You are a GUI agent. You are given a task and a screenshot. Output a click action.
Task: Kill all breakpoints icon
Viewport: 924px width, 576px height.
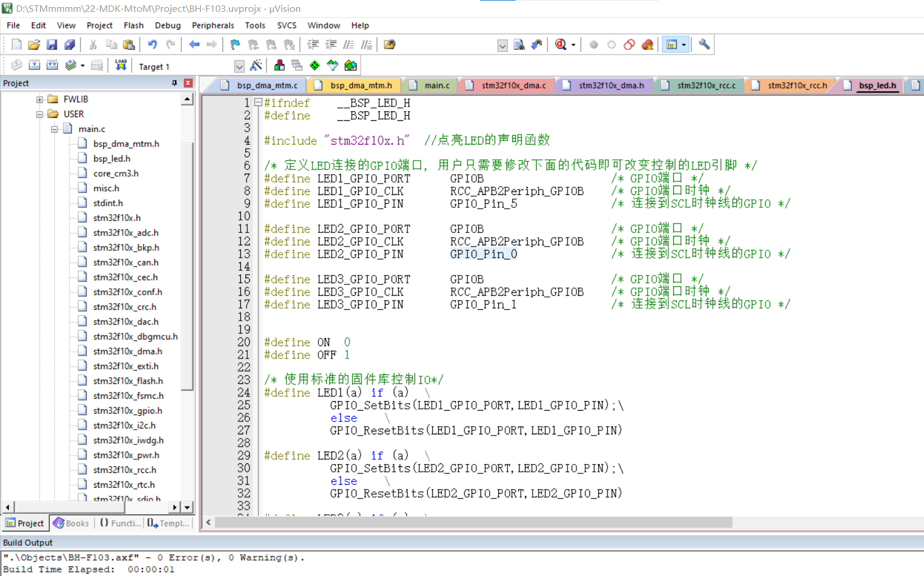(647, 44)
